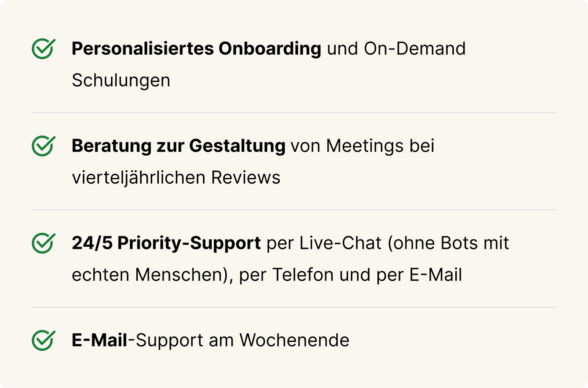Screen dimensions: 588x388
Task: Click the divider line below Schulungen
Action: click(x=294, y=113)
